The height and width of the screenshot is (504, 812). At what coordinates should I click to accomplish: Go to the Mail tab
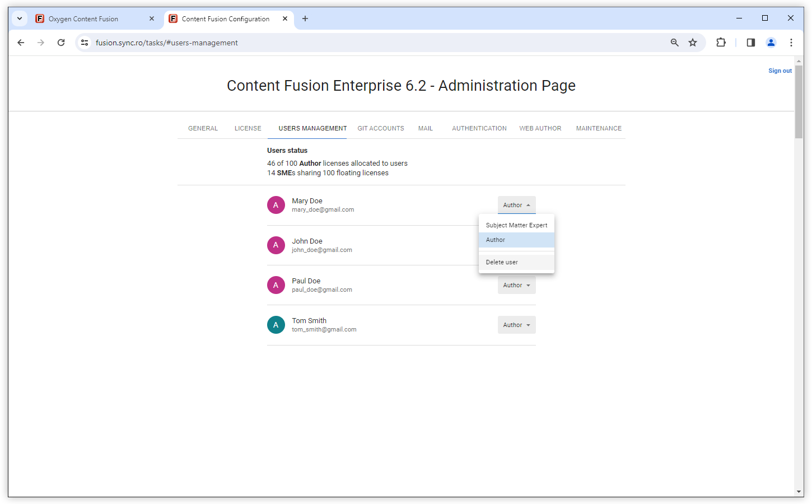point(426,128)
